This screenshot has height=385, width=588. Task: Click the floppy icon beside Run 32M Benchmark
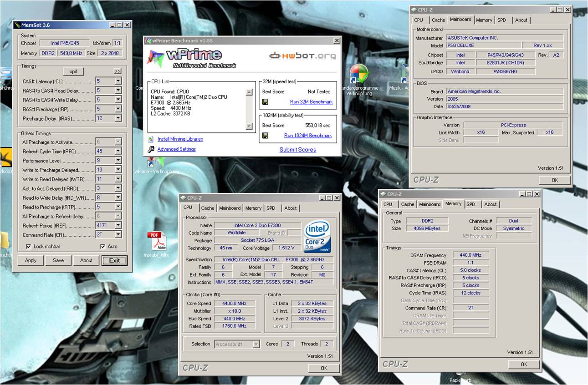pyautogui.click(x=266, y=102)
